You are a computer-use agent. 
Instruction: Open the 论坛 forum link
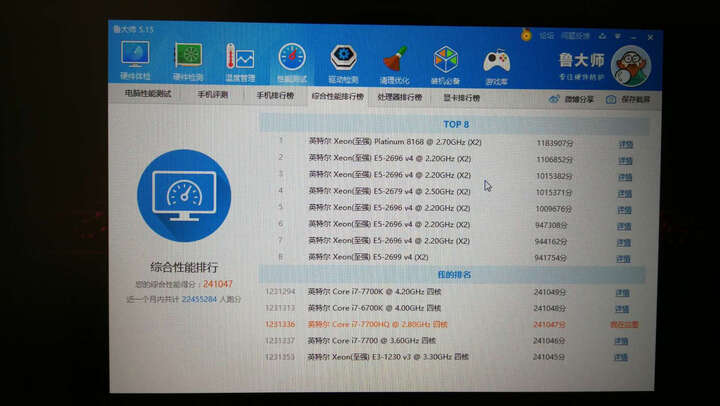pyautogui.click(x=546, y=35)
